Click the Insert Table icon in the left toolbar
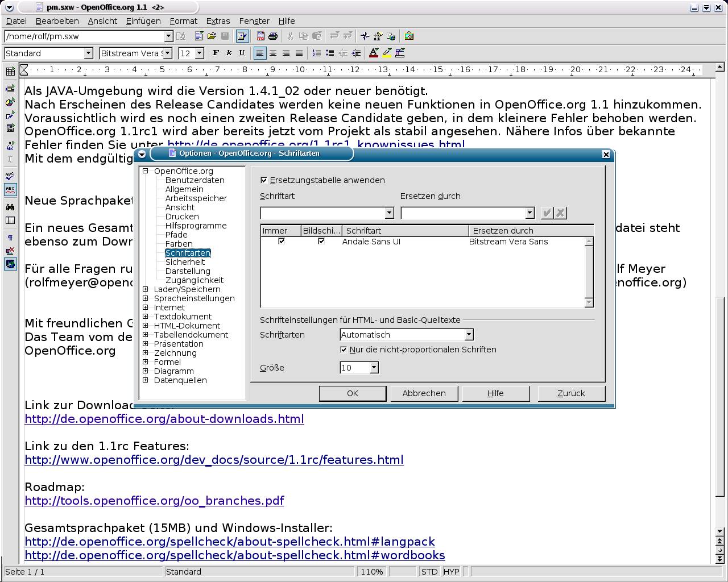 (10, 72)
